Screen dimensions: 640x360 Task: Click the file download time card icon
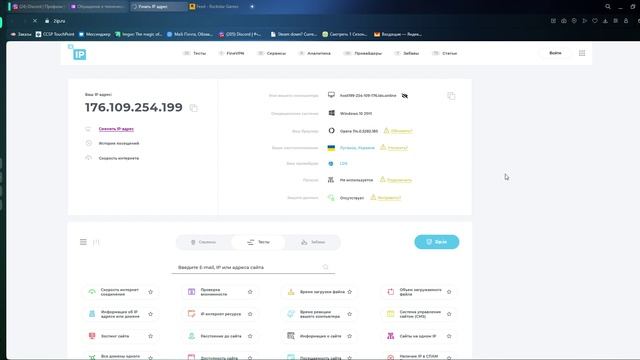[x=291, y=292]
